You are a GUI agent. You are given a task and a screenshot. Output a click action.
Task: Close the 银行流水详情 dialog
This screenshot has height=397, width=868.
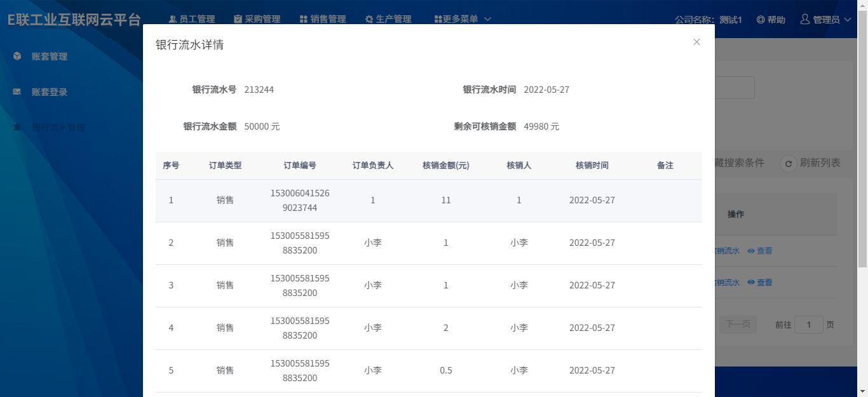pos(696,42)
